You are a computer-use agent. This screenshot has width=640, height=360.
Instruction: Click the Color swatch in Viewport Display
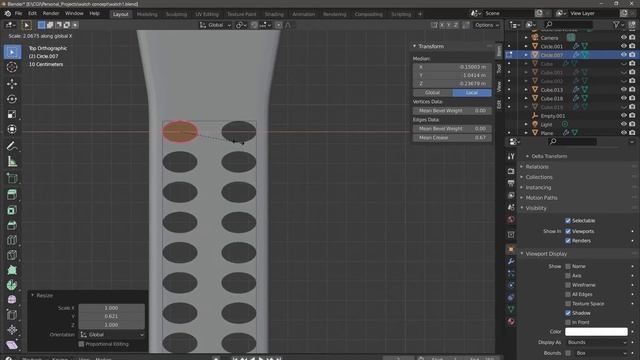(596, 332)
